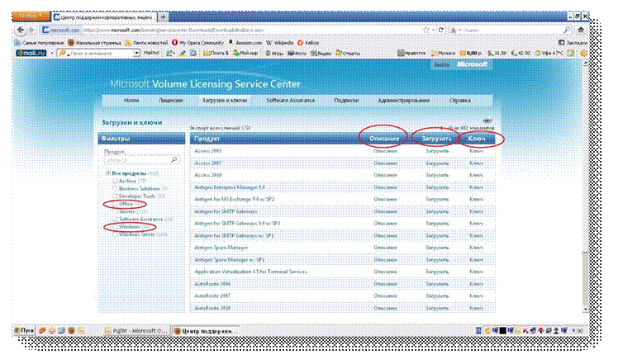Click the page vertical scrollbar
The image size is (618, 364).
(585, 185)
